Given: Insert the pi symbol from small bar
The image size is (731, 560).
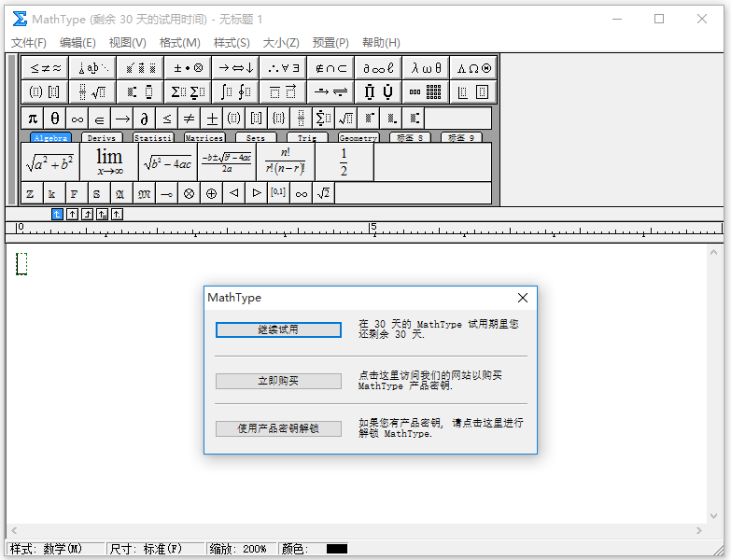Looking at the screenshot, I should click(33, 119).
